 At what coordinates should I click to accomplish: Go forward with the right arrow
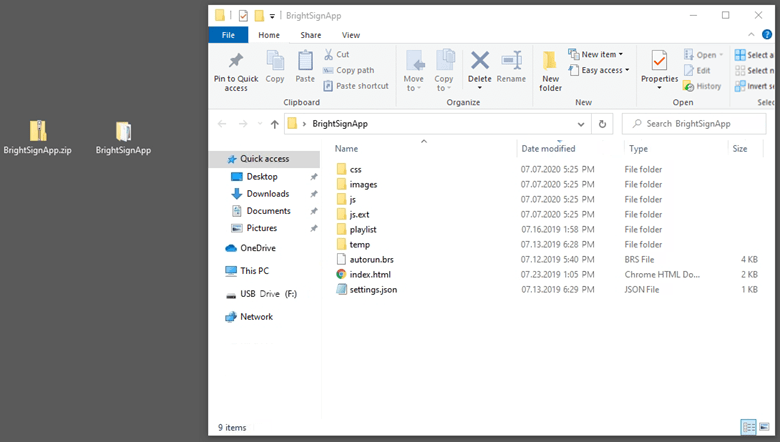tap(243, 124)
